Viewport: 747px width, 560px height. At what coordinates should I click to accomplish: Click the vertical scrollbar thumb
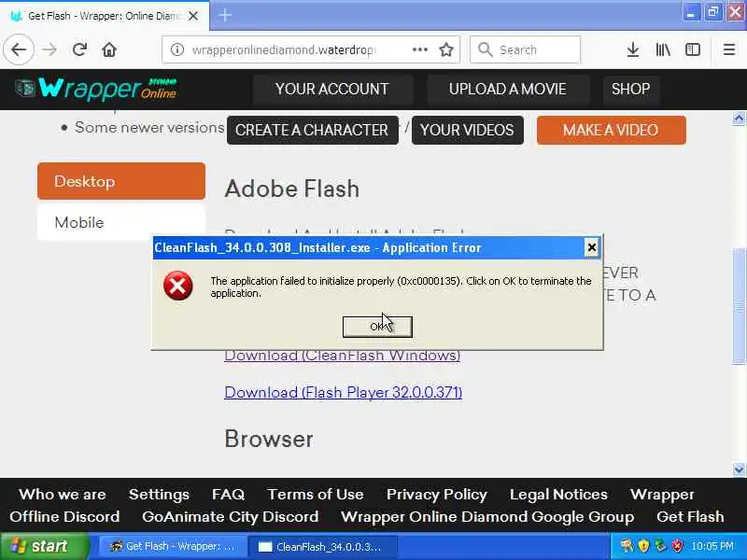[739, 306]
